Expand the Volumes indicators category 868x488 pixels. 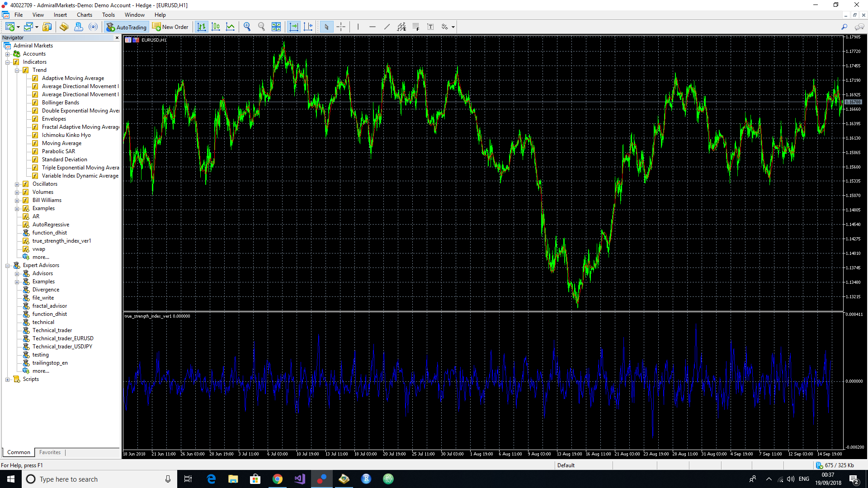17,192
